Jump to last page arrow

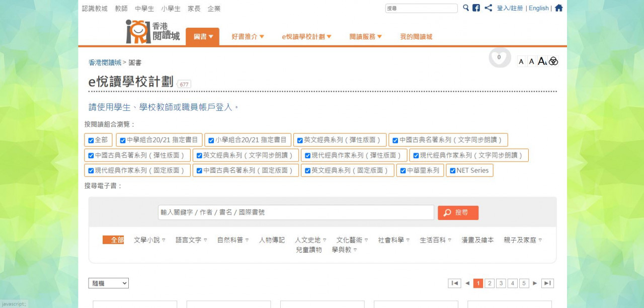(x=547, y=283)
